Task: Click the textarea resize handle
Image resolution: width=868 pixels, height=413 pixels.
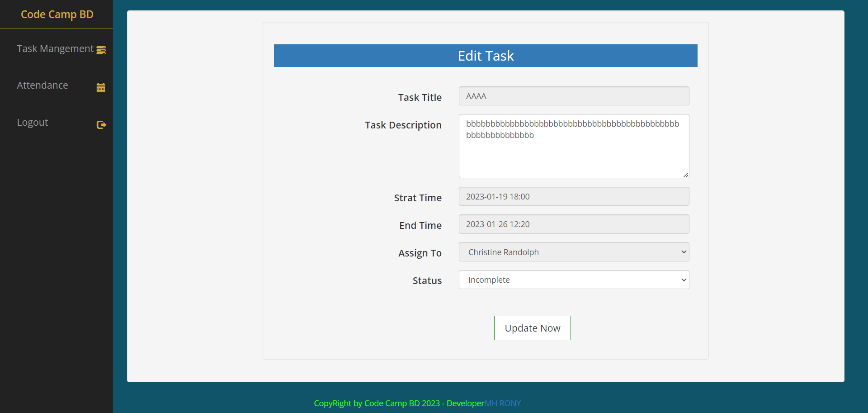Action: click(x=685, y=174)
